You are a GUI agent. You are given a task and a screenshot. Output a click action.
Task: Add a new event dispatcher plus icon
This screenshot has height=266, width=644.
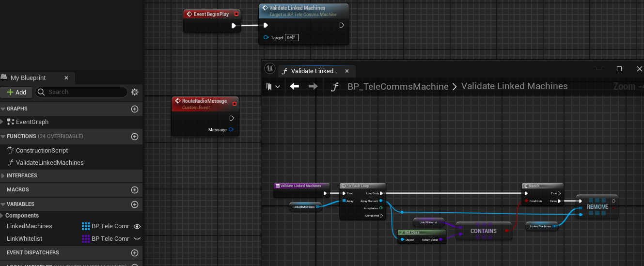tap(135, 253)
